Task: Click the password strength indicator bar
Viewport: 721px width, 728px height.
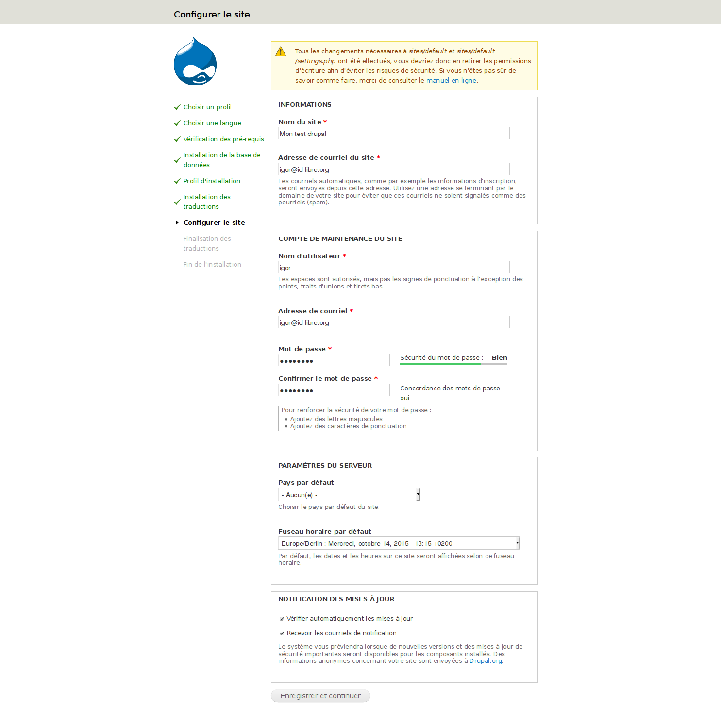Action: coord(453,363)
